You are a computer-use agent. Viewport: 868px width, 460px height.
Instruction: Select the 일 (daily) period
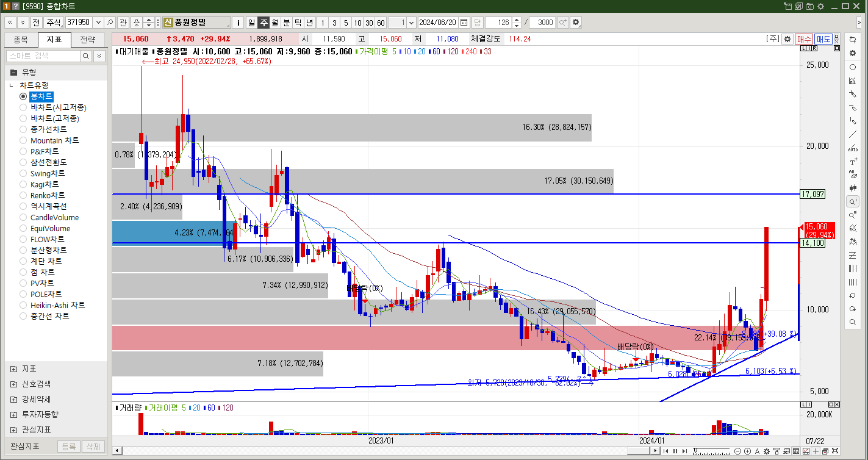[x=251, y=22]
